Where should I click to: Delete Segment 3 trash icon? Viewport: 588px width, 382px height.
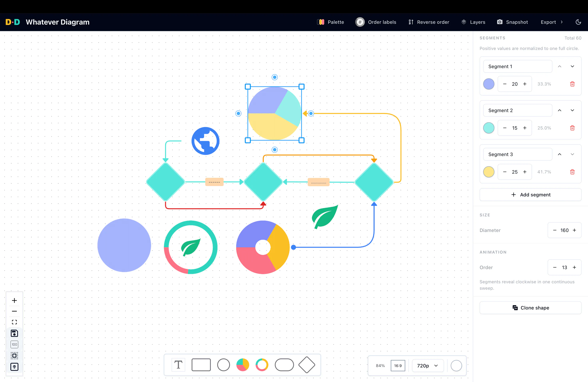(x=572, y=172)
